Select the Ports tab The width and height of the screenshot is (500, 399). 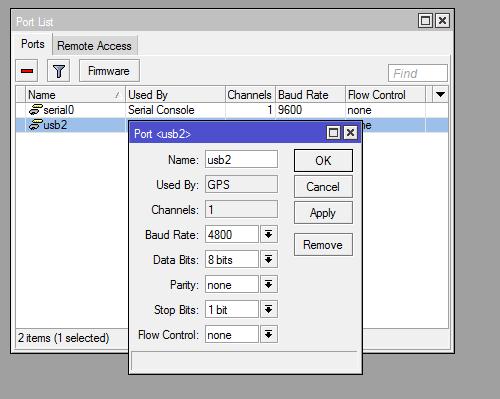pyautogui.click(x=32, y=44)
